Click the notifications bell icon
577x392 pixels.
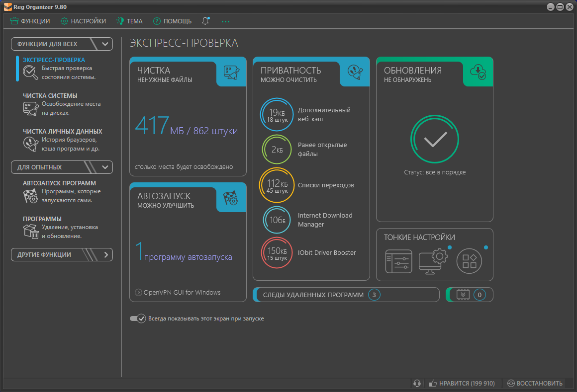pos(205,21)
